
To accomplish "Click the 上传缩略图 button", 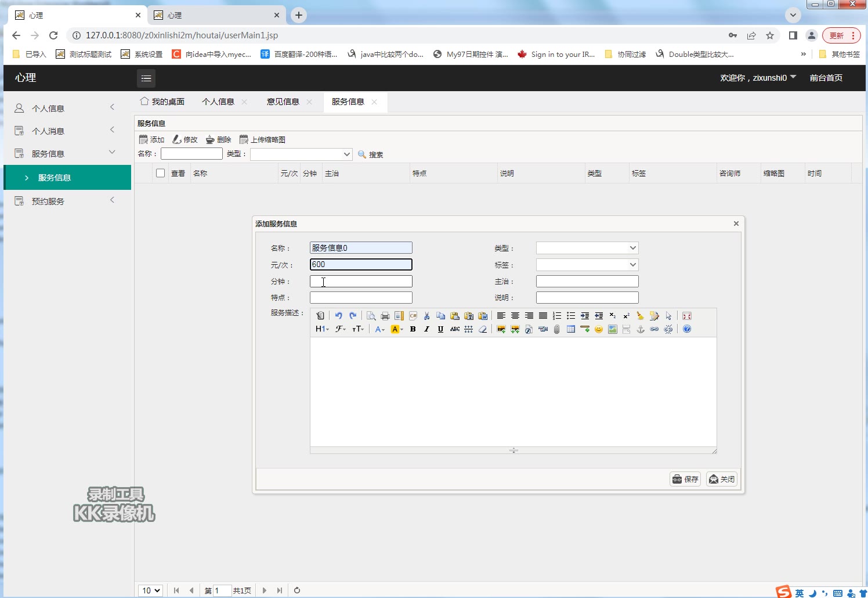I will pos(262,139).
